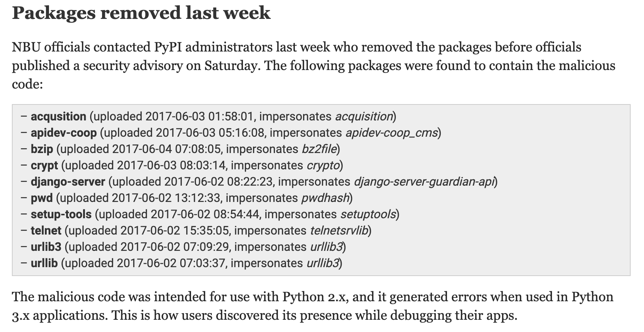644x332 pixels.
Task: Click the italic "telnetsrvlib" name
Action: point(339,230)
